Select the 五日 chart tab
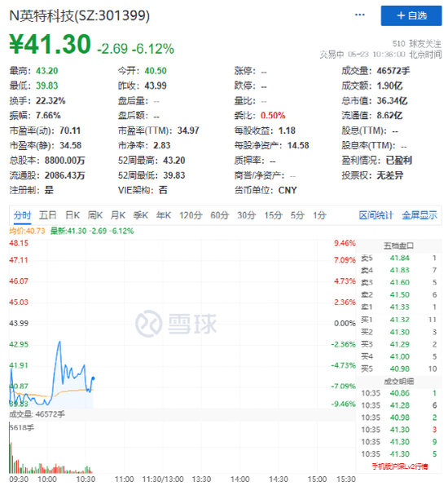 click(48, 215)
